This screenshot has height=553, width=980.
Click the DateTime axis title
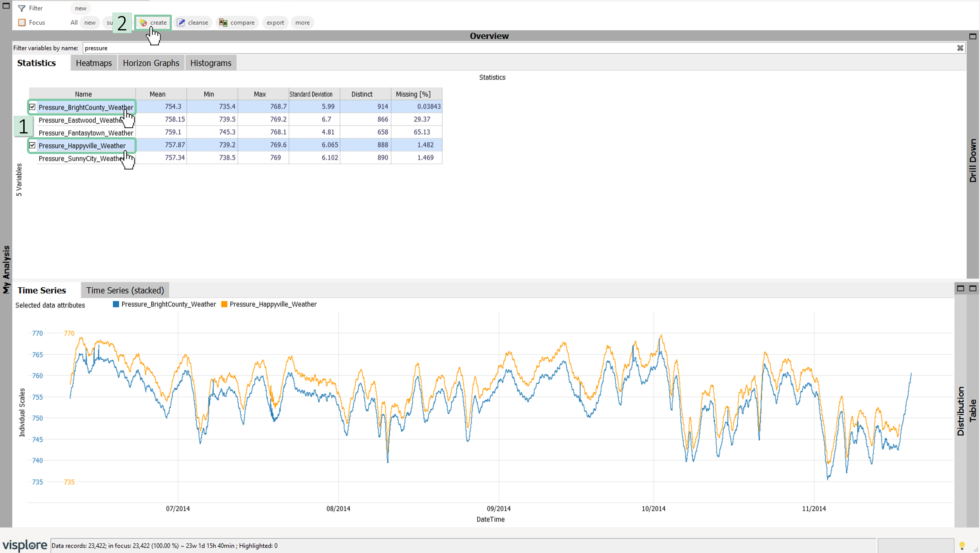click(490, 520)
